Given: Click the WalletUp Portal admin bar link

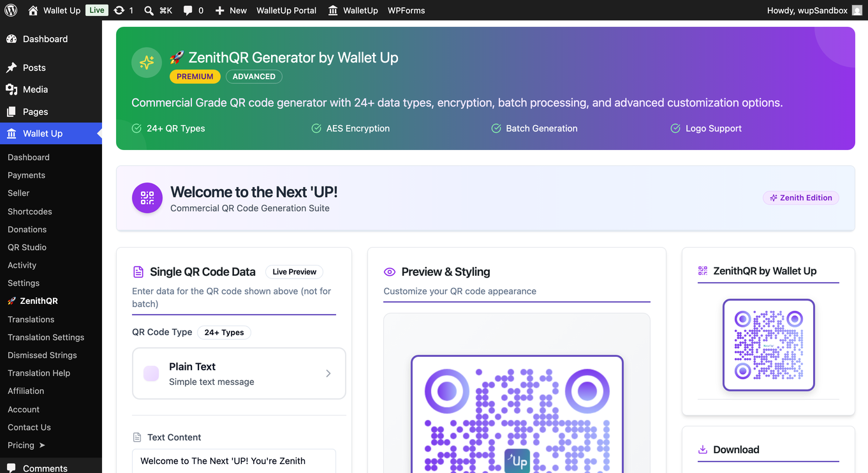Looking at the screenshot, I should pos(286,10).
